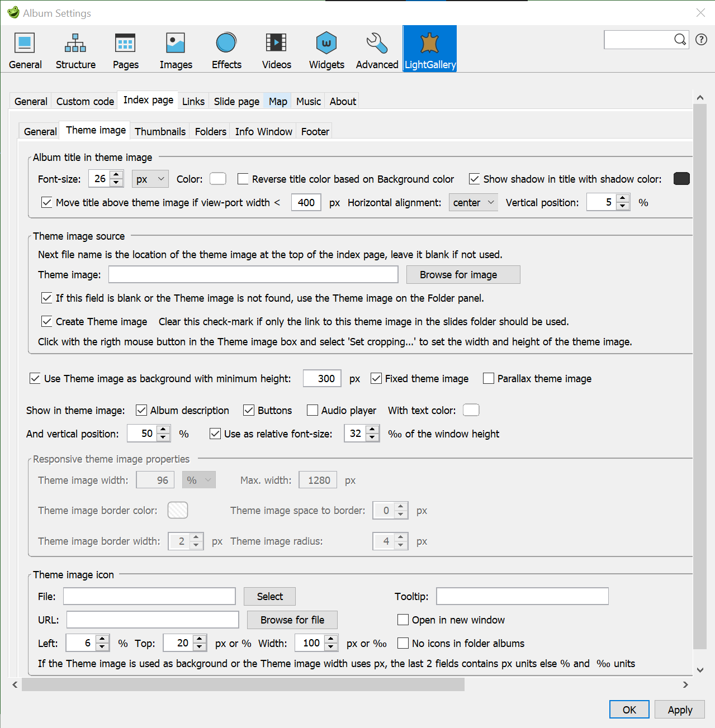The height and width of the screenshot is (728, 715).
Task: Enable the Parallax theme image option
Action: pyautogui.click(x=489, y=378)
